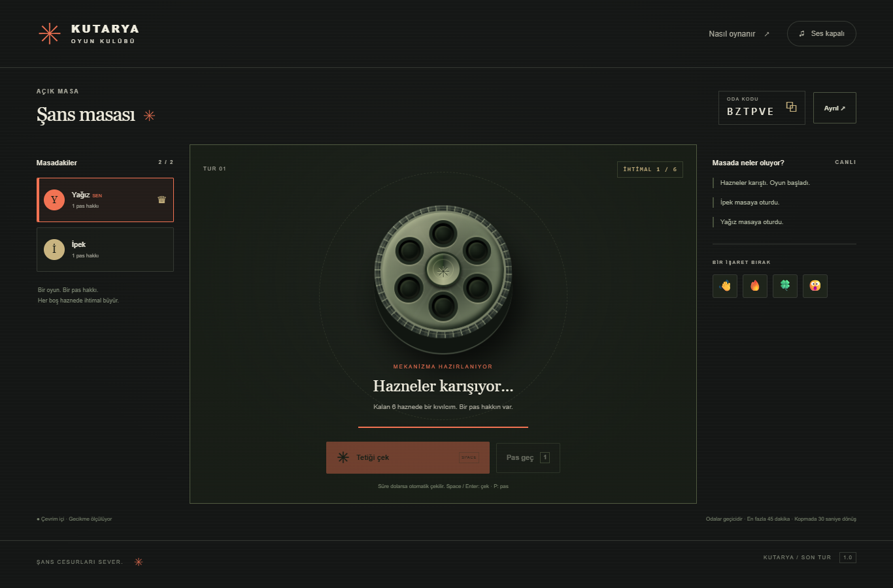Click the crown icon next to Yağız

(x=161, y=200)
